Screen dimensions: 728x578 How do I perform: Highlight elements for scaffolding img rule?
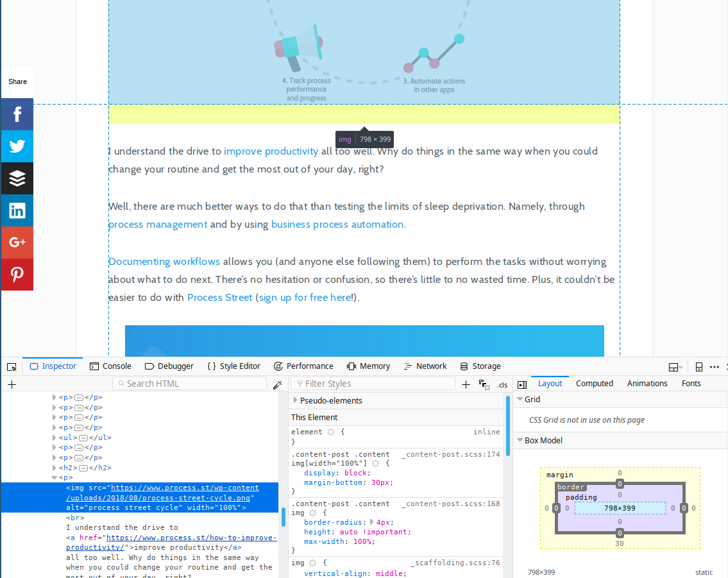tap(312, 563)
